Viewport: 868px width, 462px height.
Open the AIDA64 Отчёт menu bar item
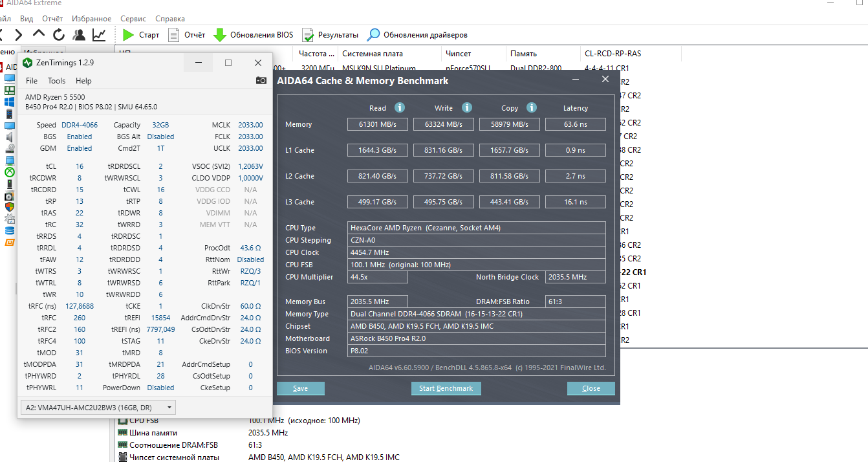coord(52,19)
